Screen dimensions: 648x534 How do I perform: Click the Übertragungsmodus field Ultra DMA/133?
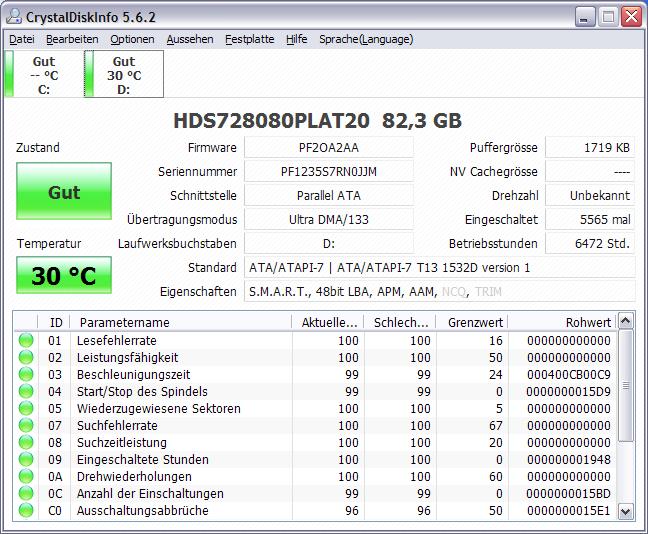pyautogui.click(x=329, y=219)
